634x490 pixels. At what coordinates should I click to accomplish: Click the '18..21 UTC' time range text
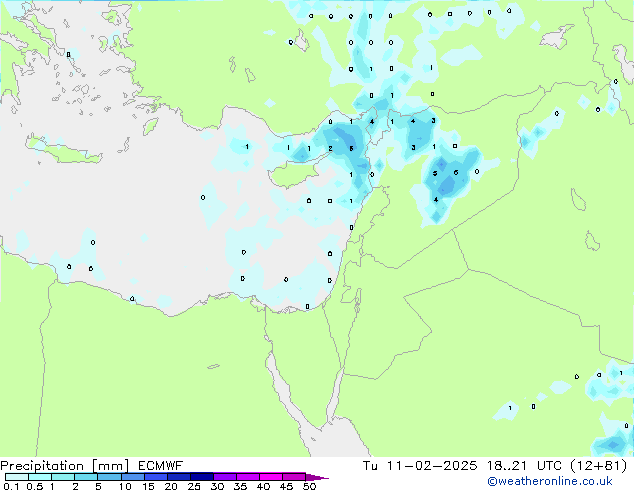524,466
